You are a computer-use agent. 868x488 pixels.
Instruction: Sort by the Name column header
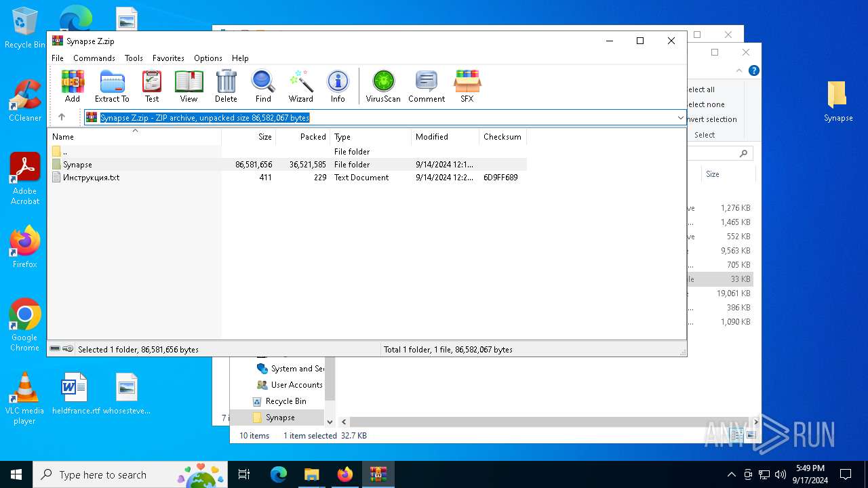[x=134, y=137]
